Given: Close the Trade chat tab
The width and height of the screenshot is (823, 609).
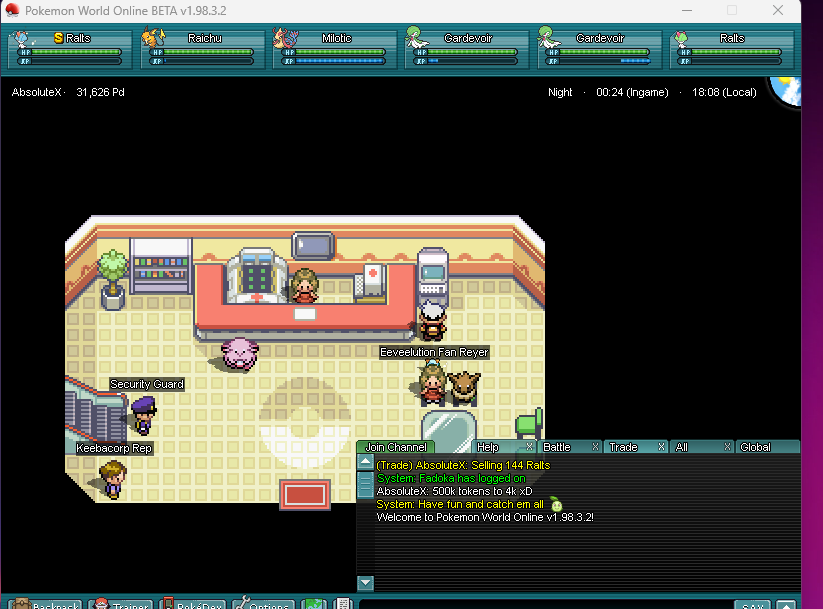Looking at the screenshot, I should click(661, 447).
